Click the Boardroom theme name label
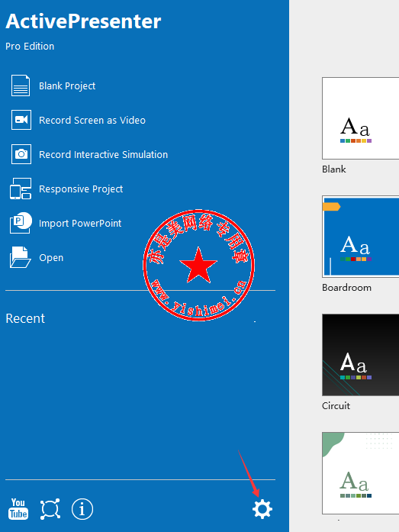 click(x=346, y=288)
